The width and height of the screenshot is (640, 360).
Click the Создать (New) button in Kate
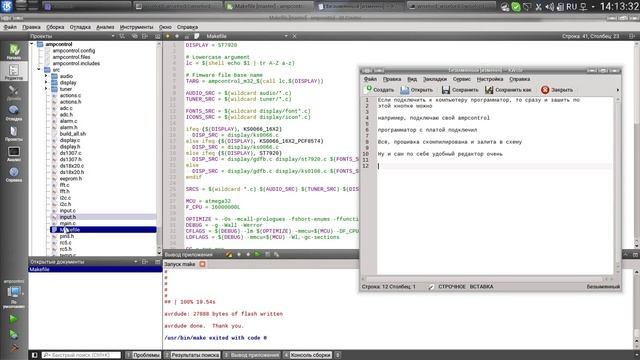tap(380, 89)
